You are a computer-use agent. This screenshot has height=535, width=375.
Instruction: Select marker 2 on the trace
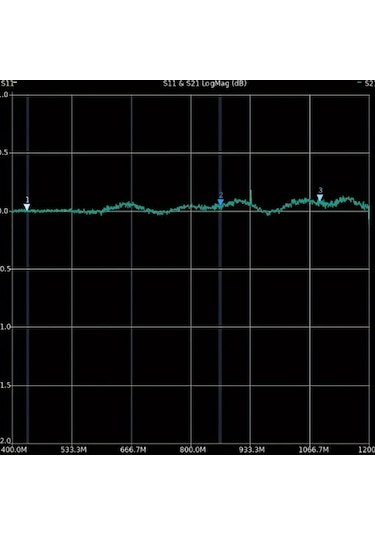221,202
